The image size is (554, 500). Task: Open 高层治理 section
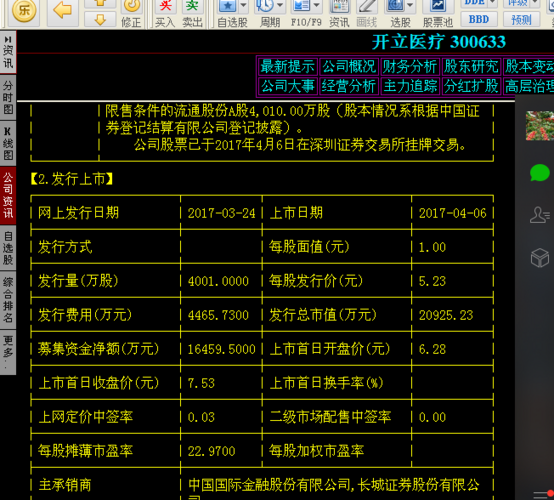coord(529,86)
